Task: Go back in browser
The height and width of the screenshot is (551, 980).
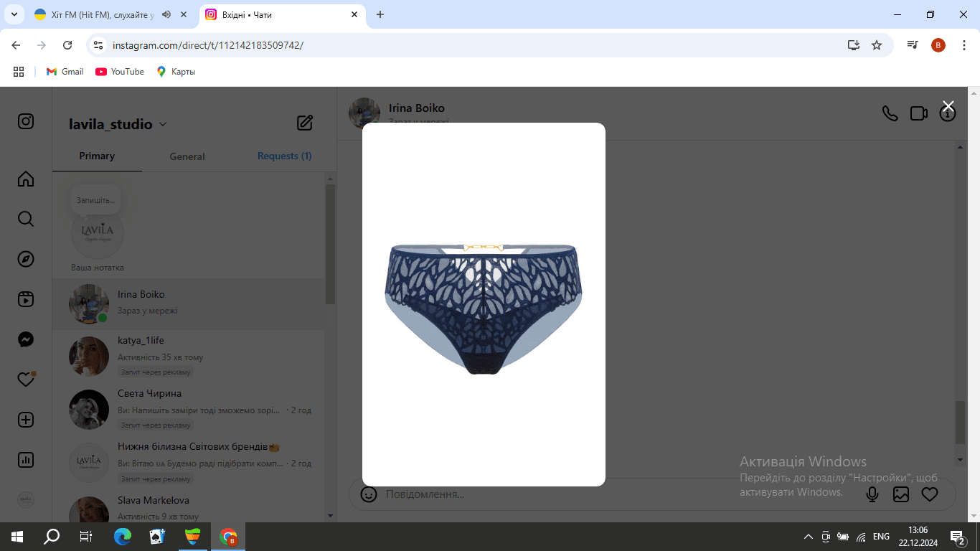Action: coord(16,45)
